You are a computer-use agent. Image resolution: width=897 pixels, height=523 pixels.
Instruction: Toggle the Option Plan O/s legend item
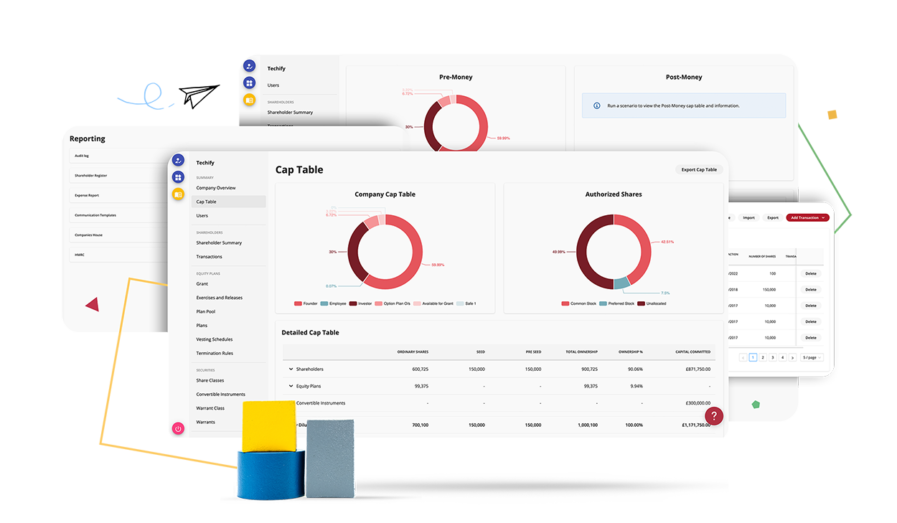(392, 303)
